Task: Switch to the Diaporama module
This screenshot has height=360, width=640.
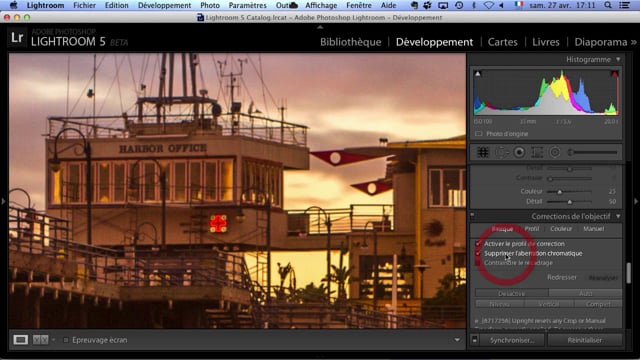Action: (x=601, y=42)
